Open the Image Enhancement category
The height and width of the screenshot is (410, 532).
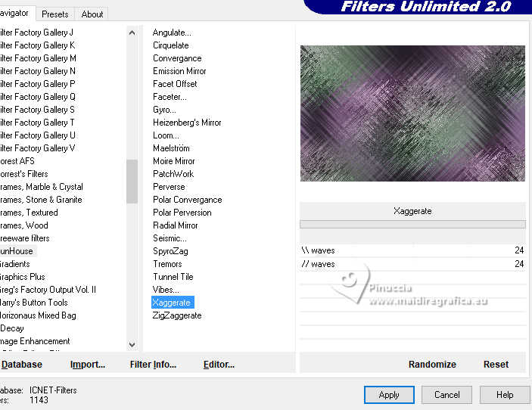[35, 341]
